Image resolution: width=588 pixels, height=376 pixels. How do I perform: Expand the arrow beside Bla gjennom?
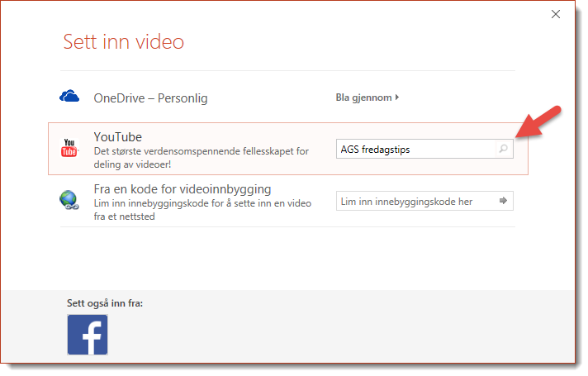coord(397,98)
